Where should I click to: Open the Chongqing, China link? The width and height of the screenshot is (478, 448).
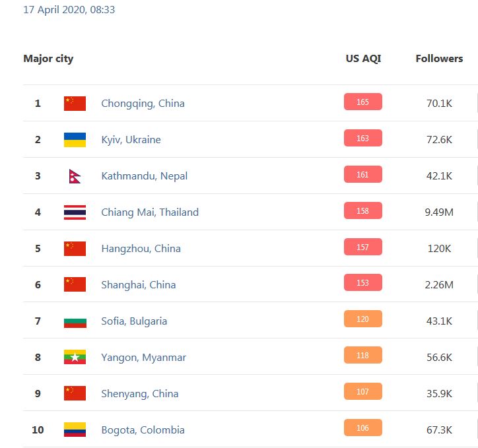(143, 104)
